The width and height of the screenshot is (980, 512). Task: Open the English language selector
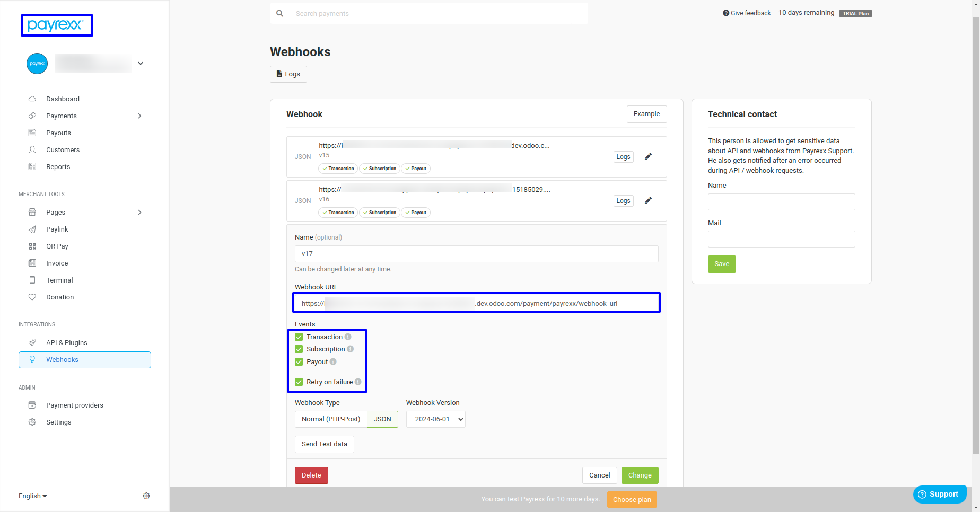tap(33, 496)
